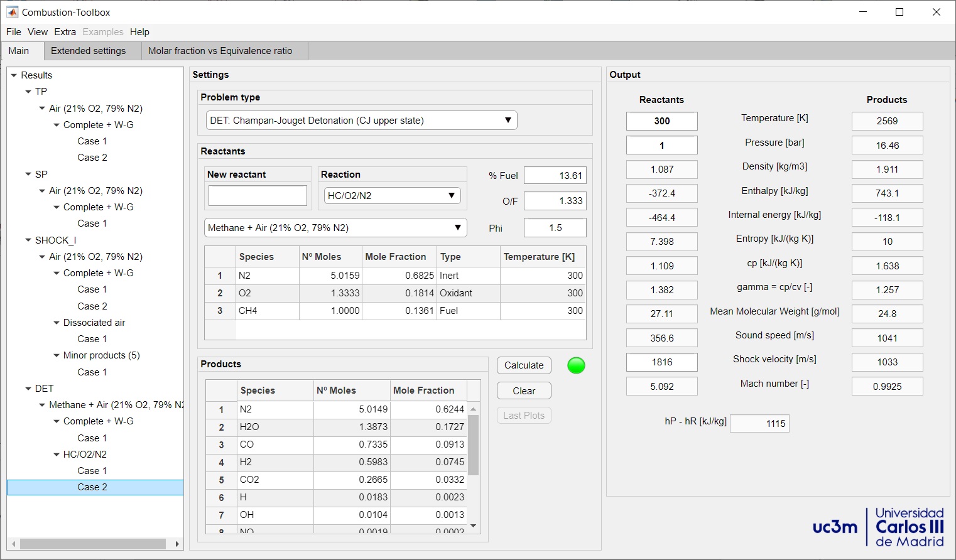Click the Phi input field
This screenshot has width=956, height=560.
click(x=555, y=227)
